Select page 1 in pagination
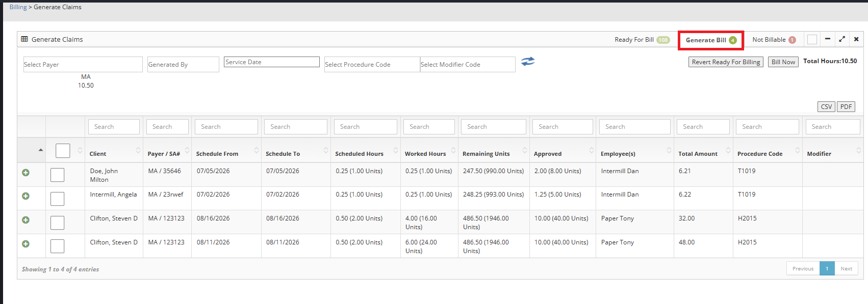 [x=827, y=268]
